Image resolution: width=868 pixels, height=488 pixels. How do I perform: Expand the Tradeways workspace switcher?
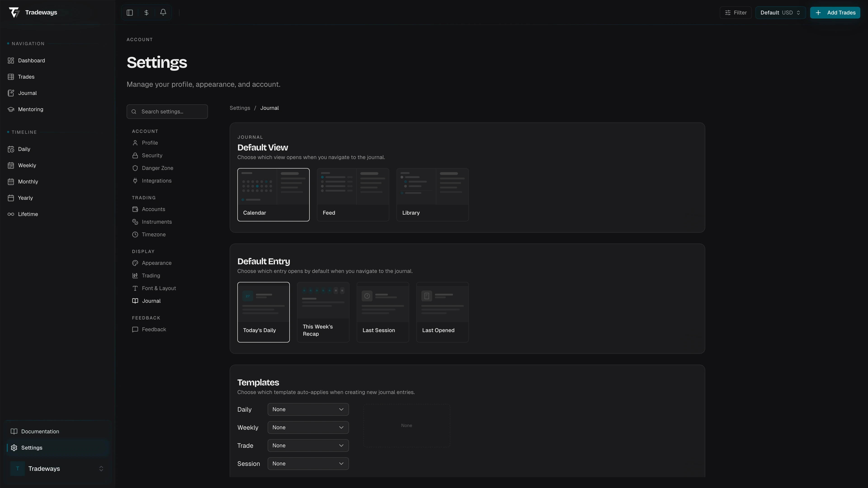(x=57, y=469)
